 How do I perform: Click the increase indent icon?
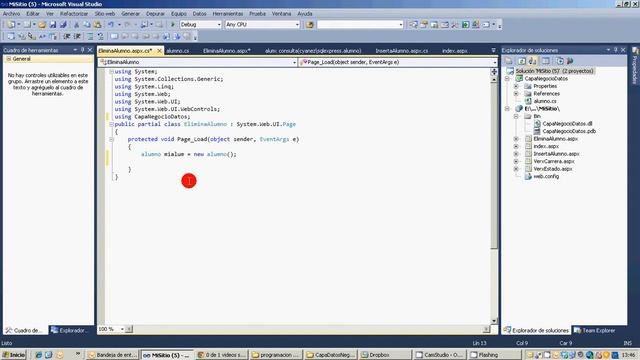[77, 36]
